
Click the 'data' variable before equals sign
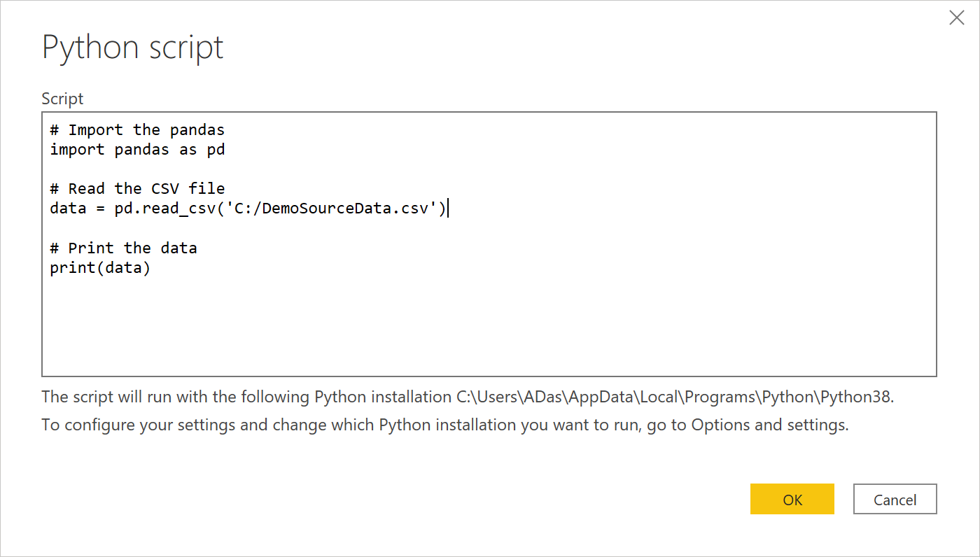click(x=68, y=209)
